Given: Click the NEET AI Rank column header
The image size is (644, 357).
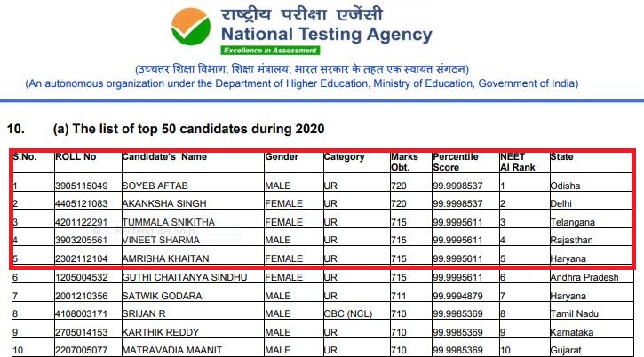Looking at the screenshot, I should 518,162.
